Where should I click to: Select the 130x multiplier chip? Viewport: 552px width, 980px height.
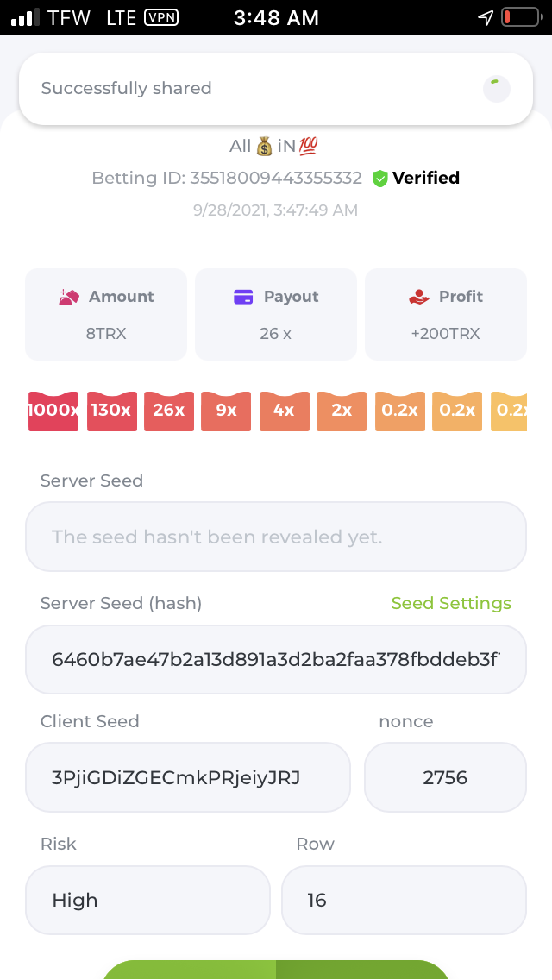click(x=111, y=411)
